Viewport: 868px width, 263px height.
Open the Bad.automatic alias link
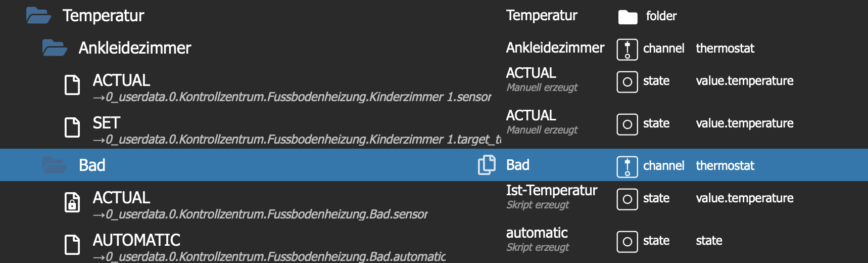click(269, 257)
